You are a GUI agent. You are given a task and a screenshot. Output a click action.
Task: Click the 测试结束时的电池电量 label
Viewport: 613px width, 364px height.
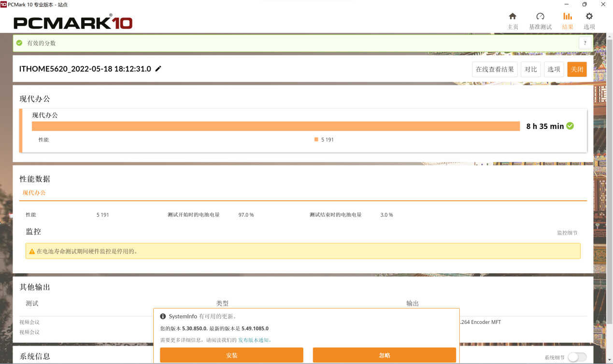coord(336,215)
